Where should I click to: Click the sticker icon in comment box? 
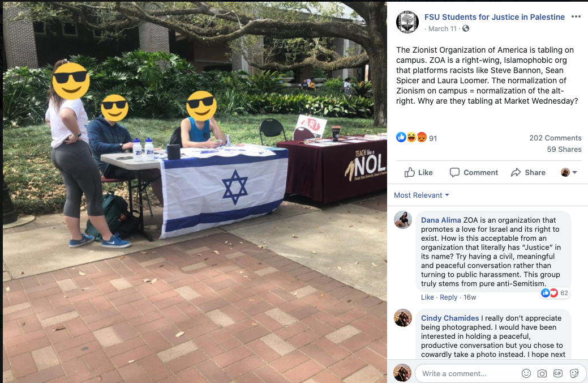574,373
